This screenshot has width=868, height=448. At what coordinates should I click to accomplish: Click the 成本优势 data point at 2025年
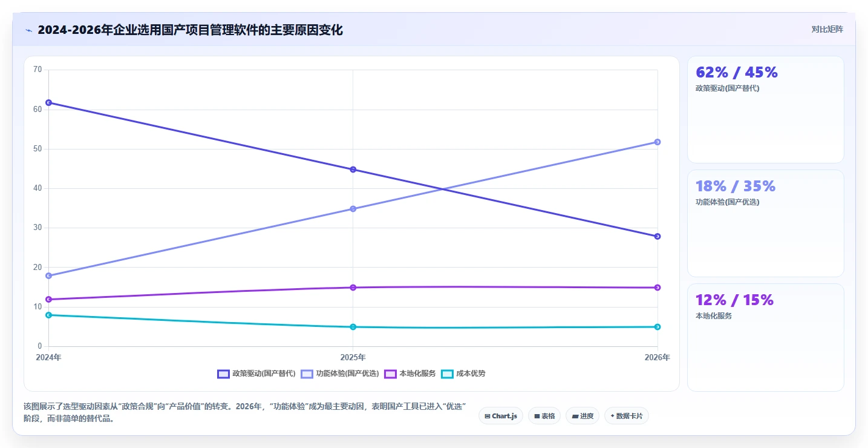click(353, 327)
